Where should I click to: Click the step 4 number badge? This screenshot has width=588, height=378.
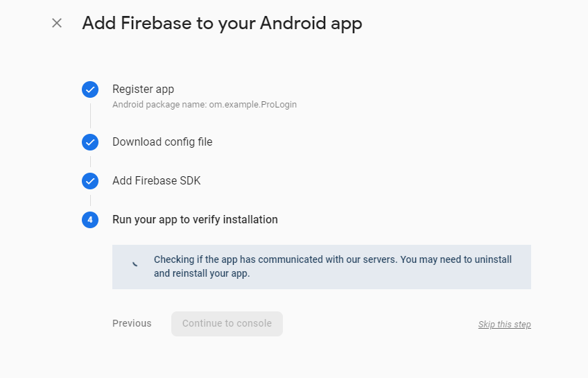click(90, 220)
